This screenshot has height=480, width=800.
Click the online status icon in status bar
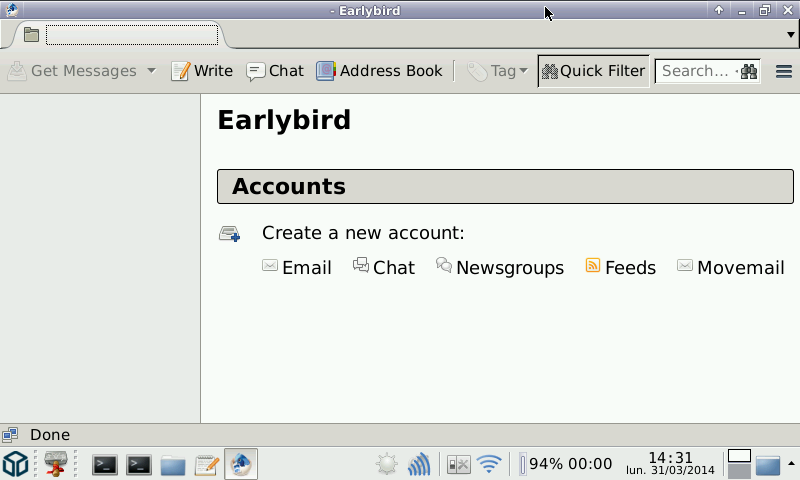[10, 435]
